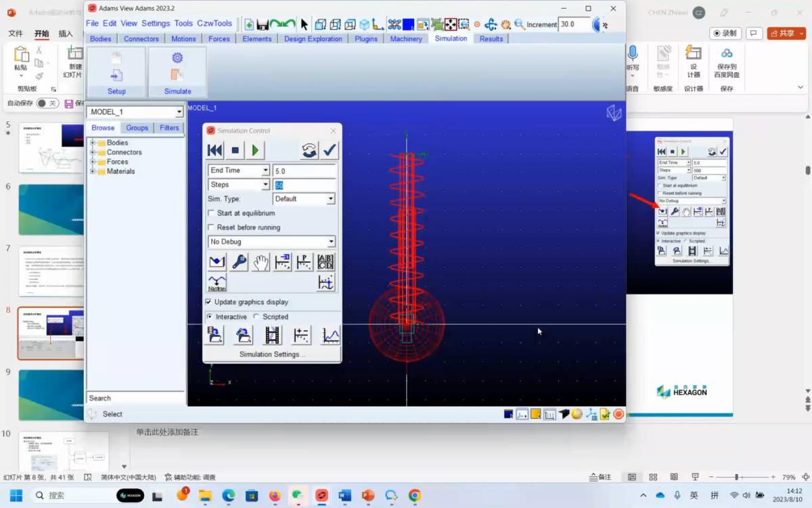Click the ABCD table icon

pyautogui.click(x=325, y=262)
